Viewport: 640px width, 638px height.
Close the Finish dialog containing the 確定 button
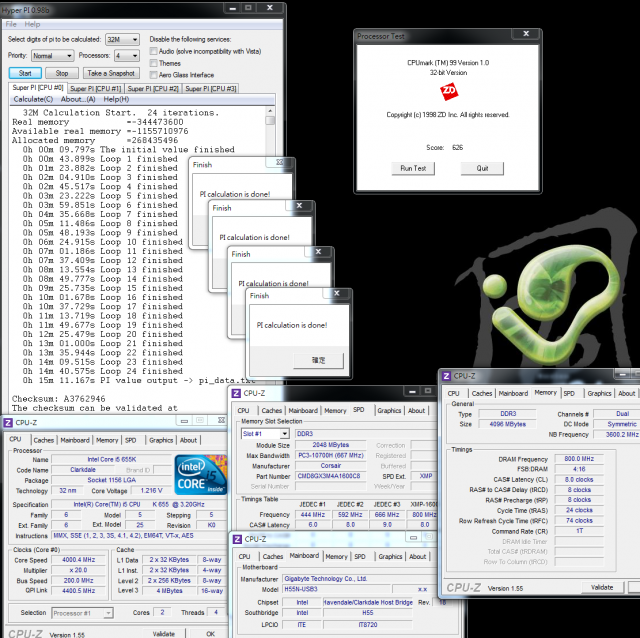[x=337, y=293]
